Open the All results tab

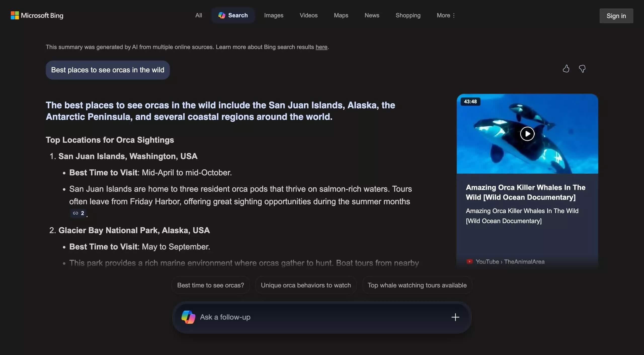198,15
